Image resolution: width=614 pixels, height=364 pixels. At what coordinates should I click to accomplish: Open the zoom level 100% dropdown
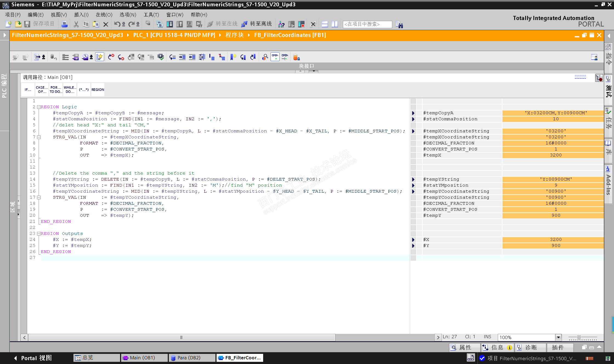tap(558, 337)
